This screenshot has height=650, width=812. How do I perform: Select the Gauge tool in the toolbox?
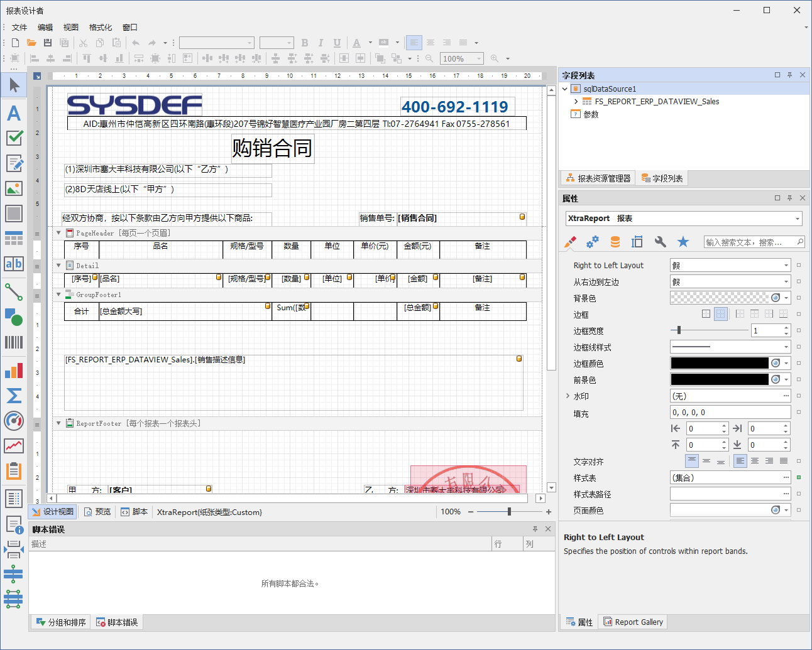(x=14, y=420)
